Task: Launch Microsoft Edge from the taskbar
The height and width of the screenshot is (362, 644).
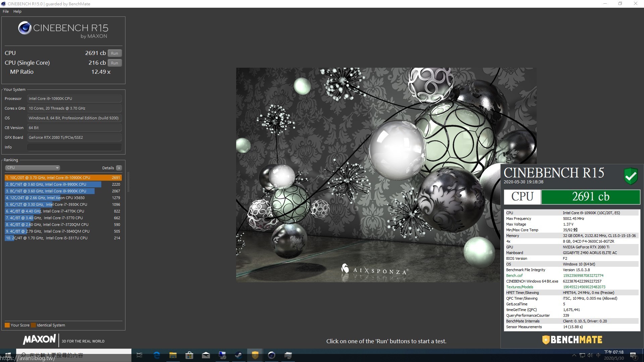Action: click(x=157, y=355)
